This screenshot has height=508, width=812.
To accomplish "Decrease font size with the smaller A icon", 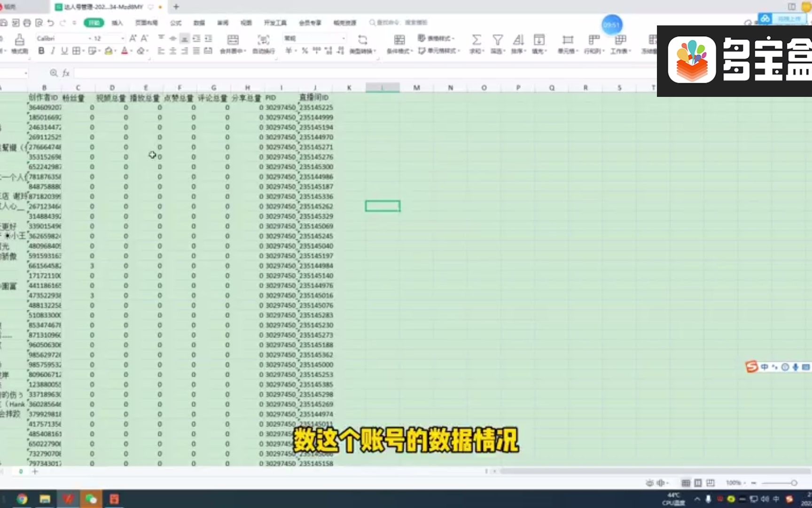I will coord(144,38).
